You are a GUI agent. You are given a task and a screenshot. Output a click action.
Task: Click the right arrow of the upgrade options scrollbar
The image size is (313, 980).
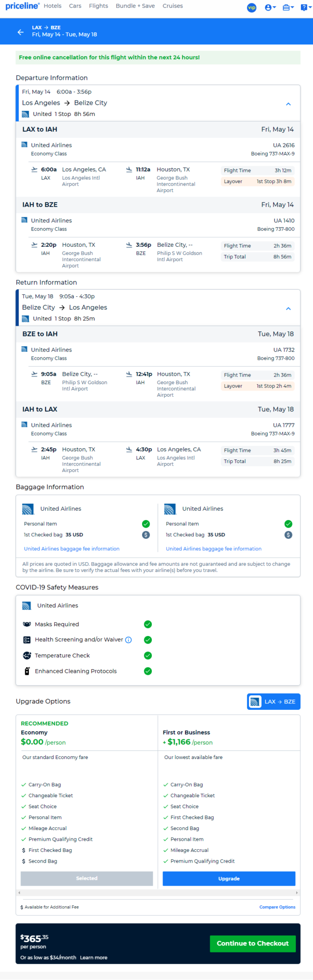(x=297, y=893)
